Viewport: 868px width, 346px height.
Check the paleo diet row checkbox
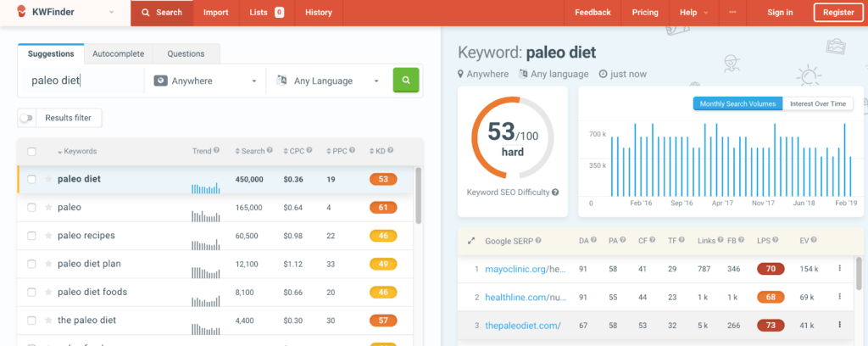pyautogui.click(x=31, y=179)
